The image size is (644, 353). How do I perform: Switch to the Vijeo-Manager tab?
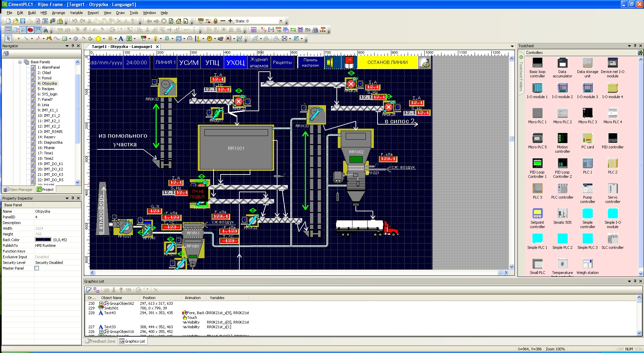18,190
